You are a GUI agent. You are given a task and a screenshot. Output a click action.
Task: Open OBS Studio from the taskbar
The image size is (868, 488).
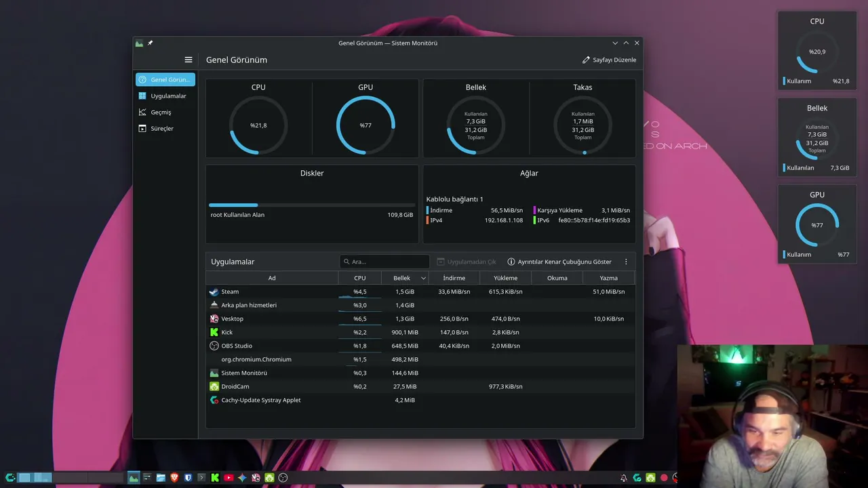coord(283,478)
